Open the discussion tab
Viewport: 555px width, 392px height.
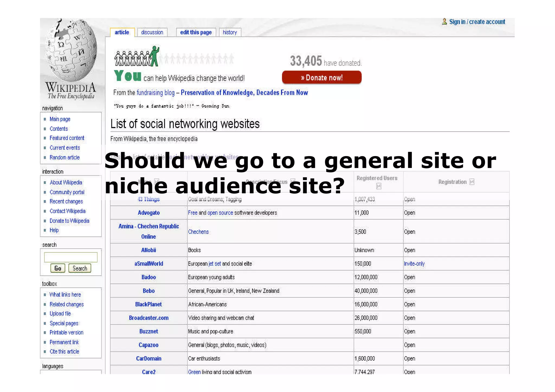pos(152,33)
